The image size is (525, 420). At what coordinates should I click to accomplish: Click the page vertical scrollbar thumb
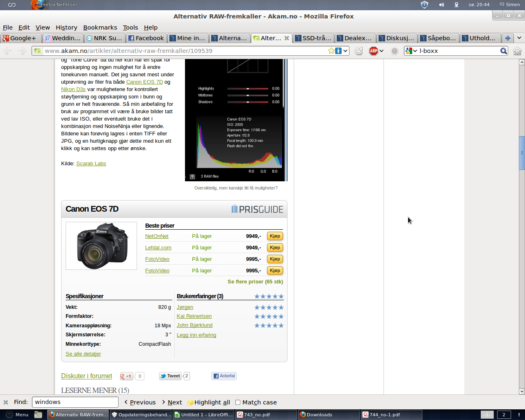tap(522, 153)
